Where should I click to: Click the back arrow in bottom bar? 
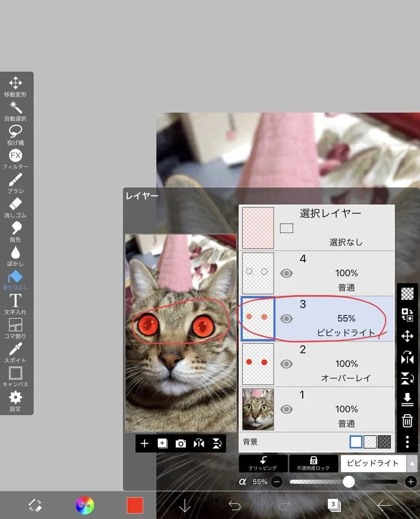(384, 505)
